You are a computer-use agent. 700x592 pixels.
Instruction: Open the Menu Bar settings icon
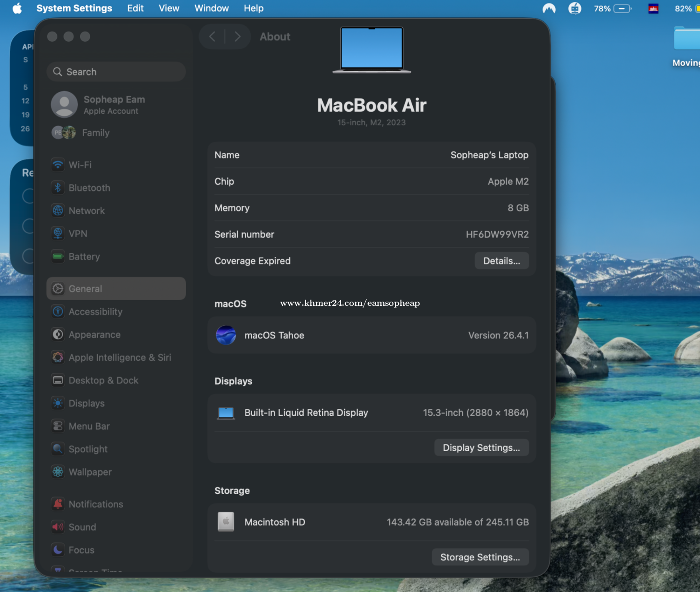tap(58, 426)
